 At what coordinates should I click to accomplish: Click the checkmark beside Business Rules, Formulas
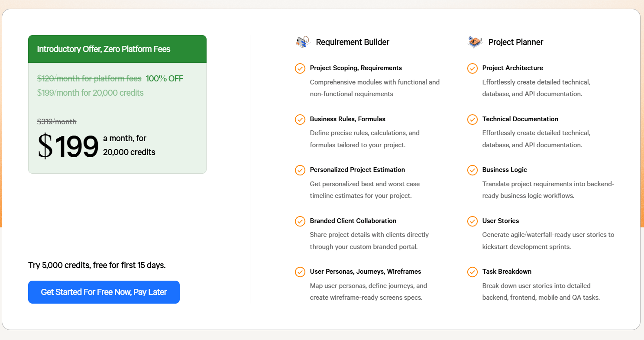point(300,120)
